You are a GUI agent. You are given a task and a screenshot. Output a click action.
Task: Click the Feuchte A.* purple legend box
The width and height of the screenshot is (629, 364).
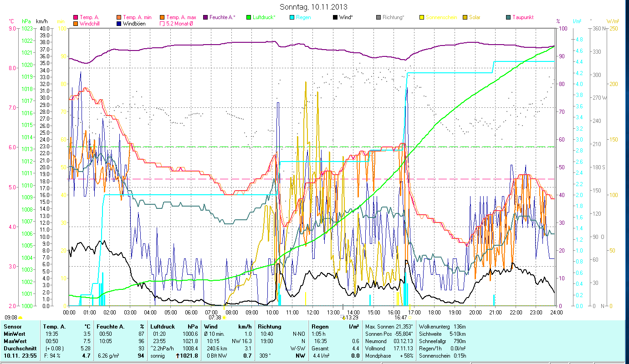[205, 17]
